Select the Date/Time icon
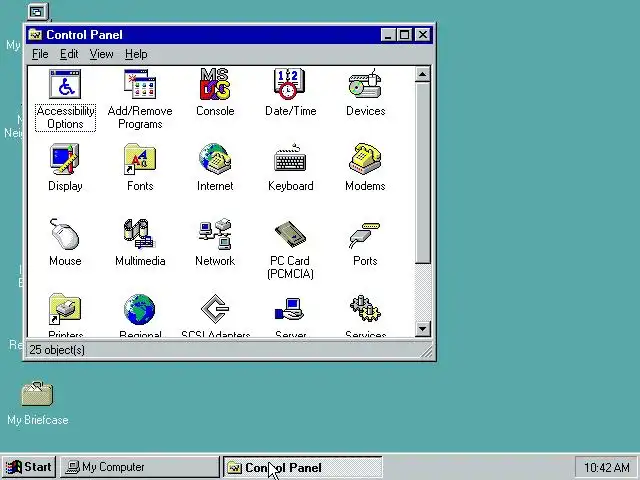640x480 pixels. click(x=289, y=84)
